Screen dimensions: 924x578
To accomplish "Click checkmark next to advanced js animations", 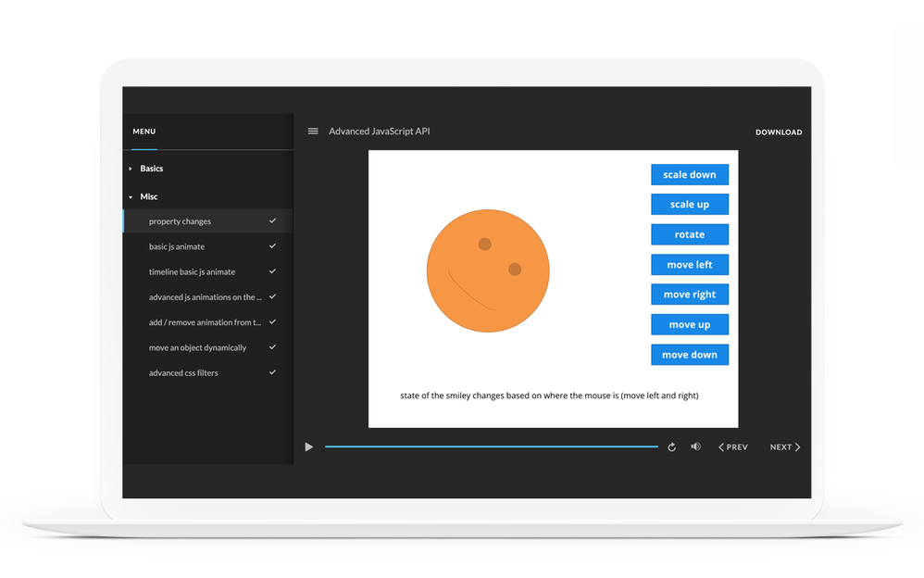I will click(272, 296).
